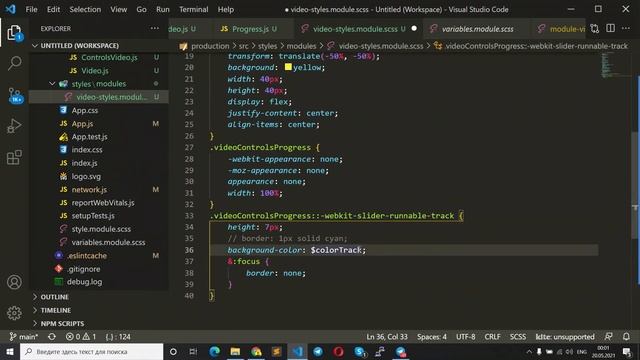Open the Source Control view
This screenshot has width=640, height=360.
[x=15, y=95]
